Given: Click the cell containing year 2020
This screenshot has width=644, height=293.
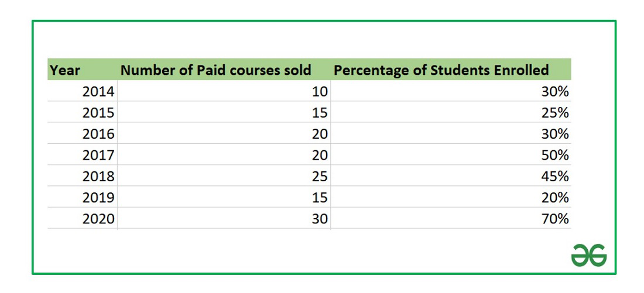Looking at the screenshot, I should (x=100, y=219).
